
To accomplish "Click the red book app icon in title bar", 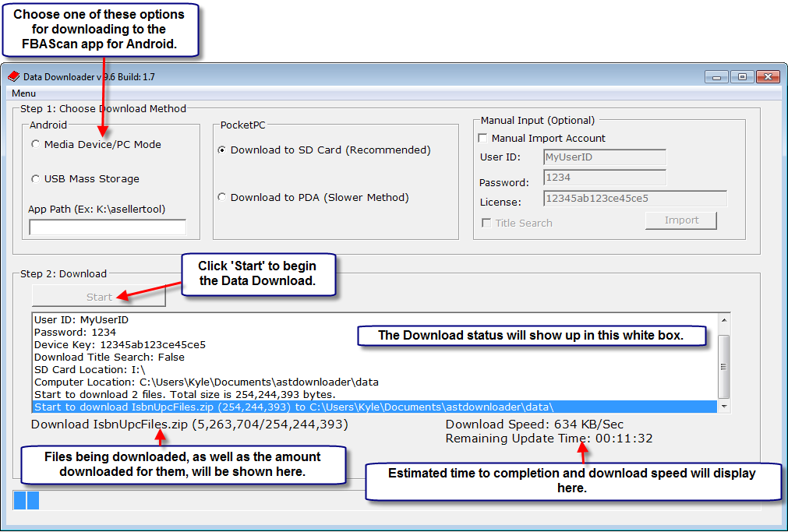I will (x=13, y=76).
